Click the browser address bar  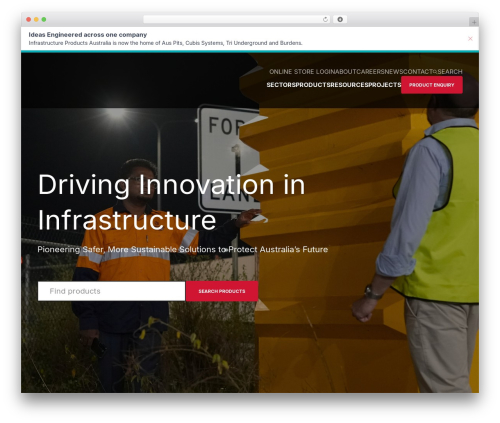[237, 19]
